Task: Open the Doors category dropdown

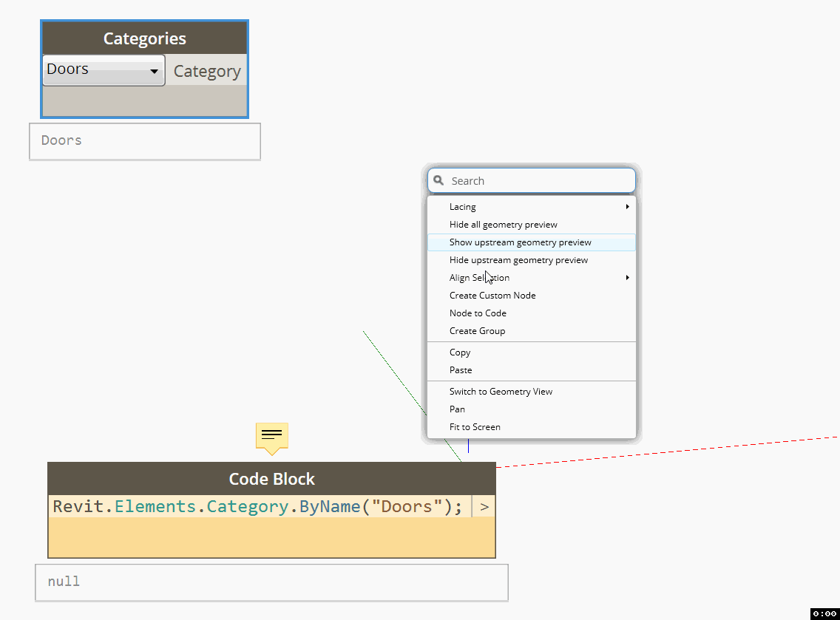Action: (103, 69)
